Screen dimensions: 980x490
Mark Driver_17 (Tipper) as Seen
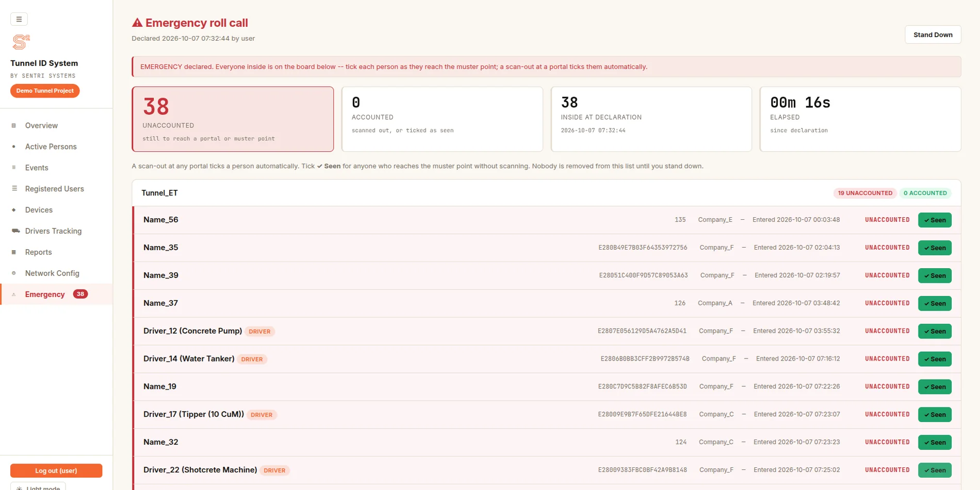tap(935, 415)
